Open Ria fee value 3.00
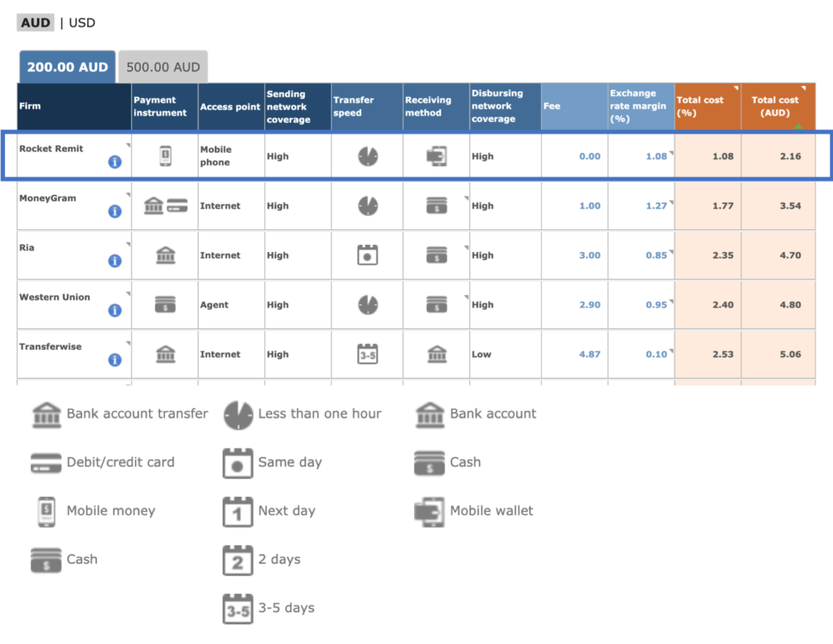The image size is (833, 644). coord(590,255)
